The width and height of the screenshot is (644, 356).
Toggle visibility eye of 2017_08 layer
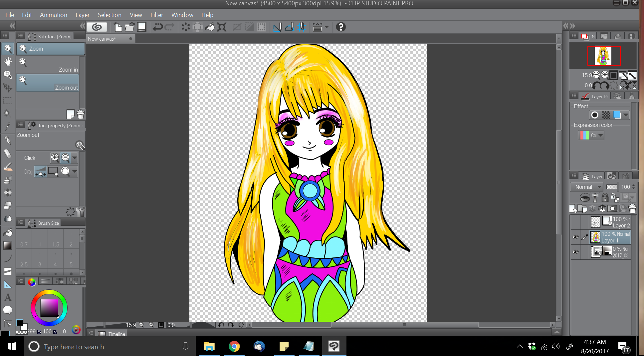pyautogui.click(x=575, y=252)
